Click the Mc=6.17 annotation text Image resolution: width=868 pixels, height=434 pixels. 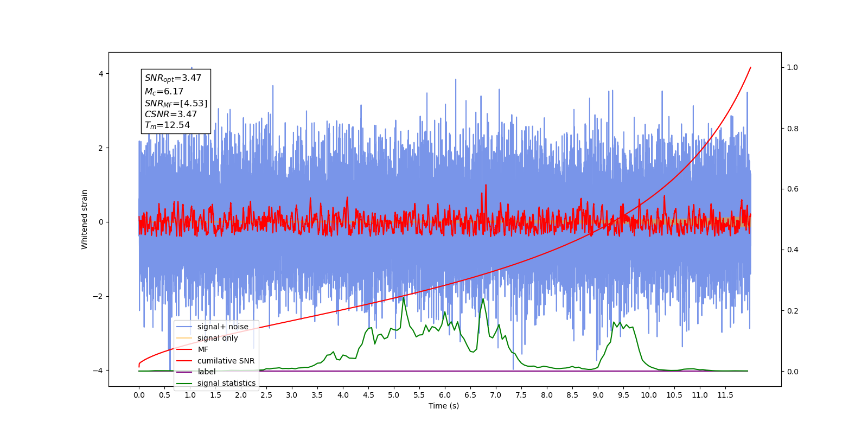tap(164, 92)
